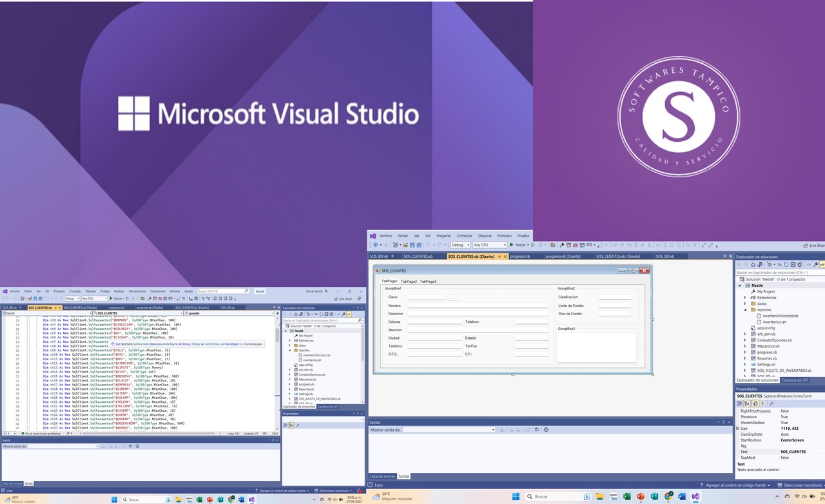Click 'Seleccionar repositorio' in right status bar
The image size is (825, 504).
[800, 485]
